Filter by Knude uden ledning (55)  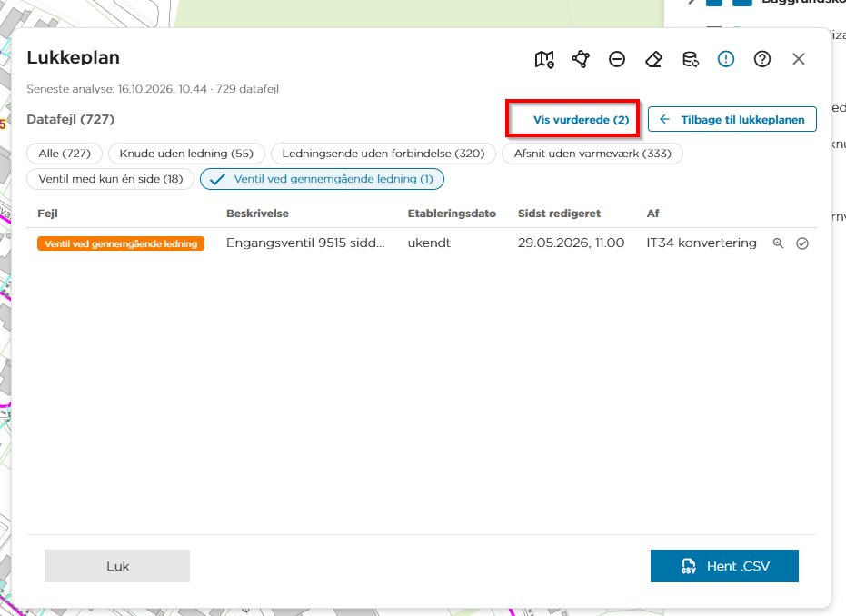coord(186,154)
